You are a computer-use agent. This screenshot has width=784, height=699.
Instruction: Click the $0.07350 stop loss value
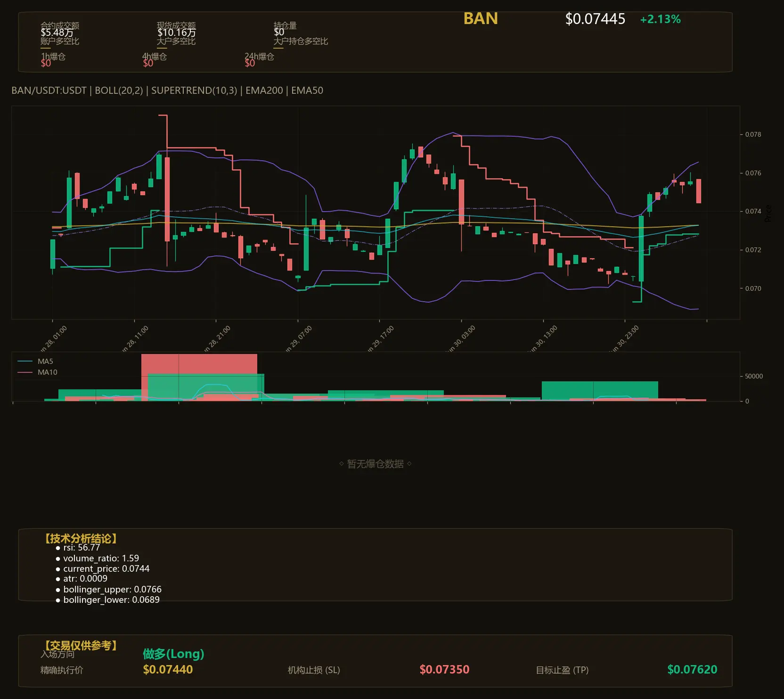tap(444, 669)
